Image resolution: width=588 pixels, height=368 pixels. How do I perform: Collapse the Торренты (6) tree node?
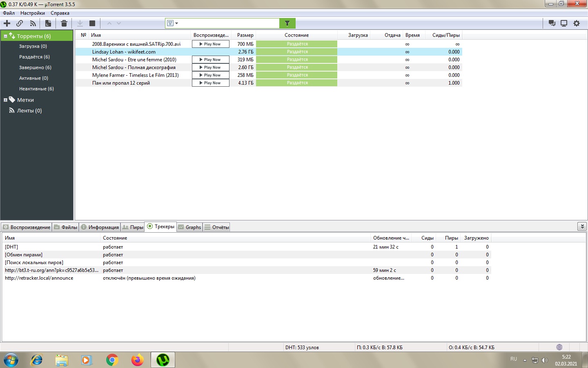tap(5, 36)
